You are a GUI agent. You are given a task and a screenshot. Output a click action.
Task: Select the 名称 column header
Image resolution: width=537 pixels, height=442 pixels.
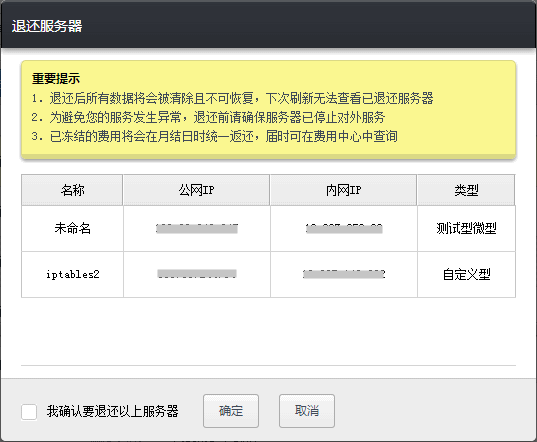72,190
